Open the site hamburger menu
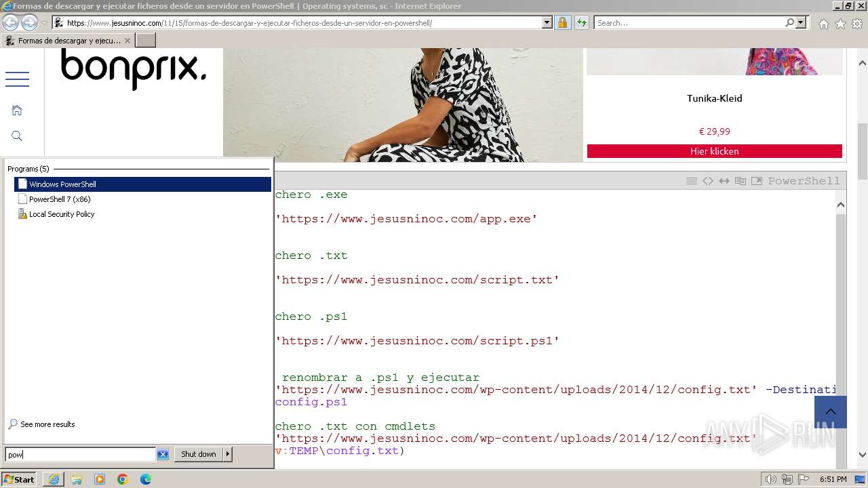This screenshot has width=868, height=488. (x=17, y=79)
